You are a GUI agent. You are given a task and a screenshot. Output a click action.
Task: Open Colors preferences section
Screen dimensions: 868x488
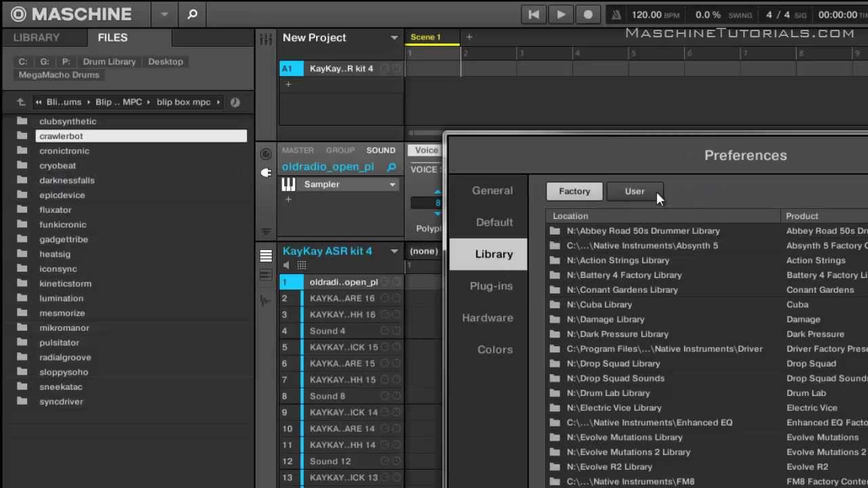[495, 350]
